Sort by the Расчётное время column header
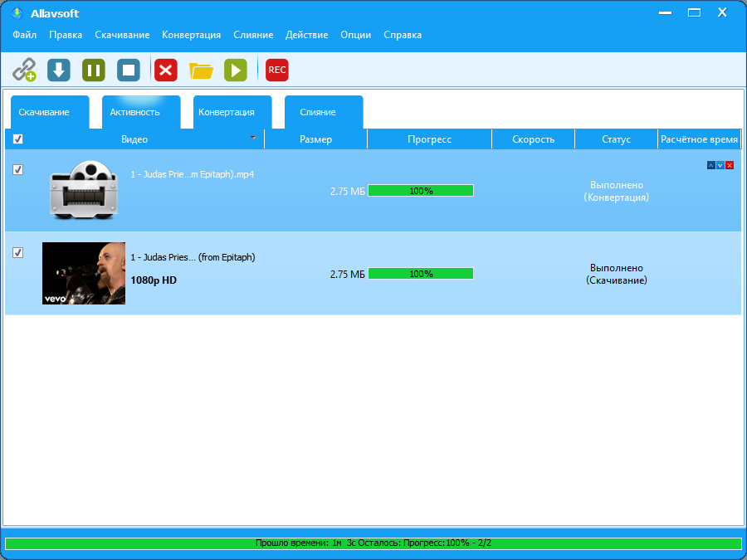The image size is (747, 560). coord(699,139)
